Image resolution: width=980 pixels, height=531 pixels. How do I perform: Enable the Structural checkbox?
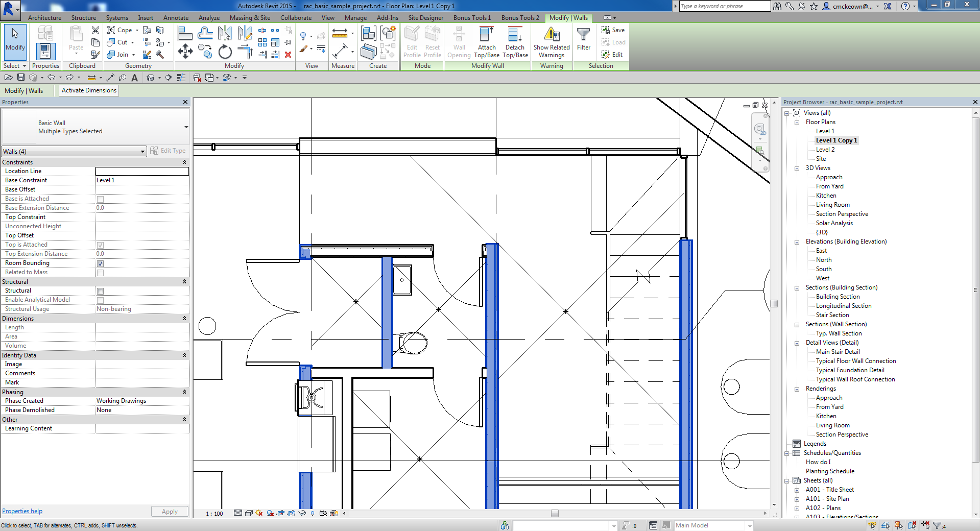coord(100,291)
